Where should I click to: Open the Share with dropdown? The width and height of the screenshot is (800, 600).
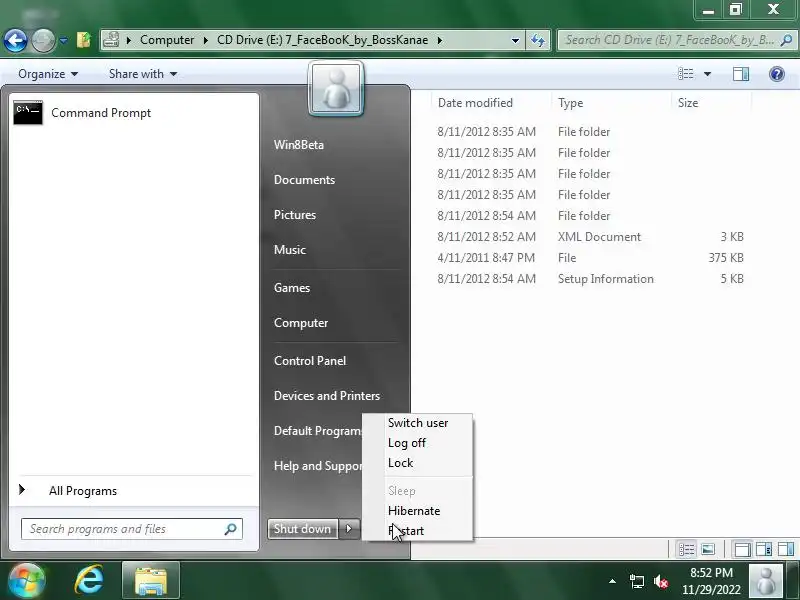[x=143, y=74]
